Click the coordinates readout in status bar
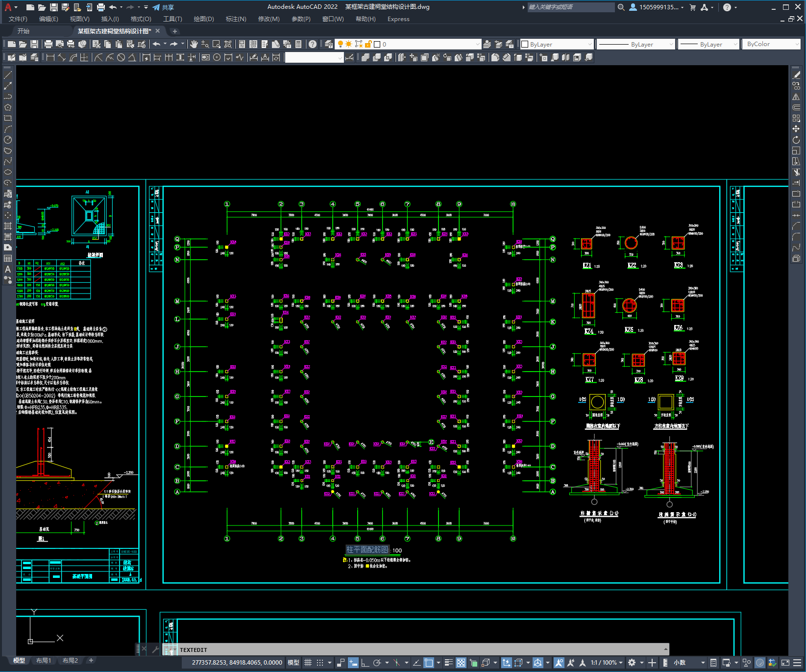Viewport: 806px width, 672px height. tap(237, 663)
